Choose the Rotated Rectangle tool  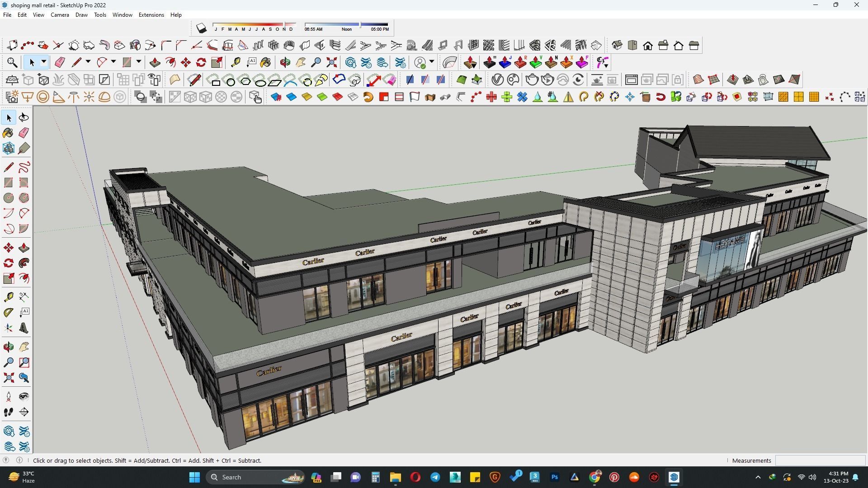coord(24,183)
